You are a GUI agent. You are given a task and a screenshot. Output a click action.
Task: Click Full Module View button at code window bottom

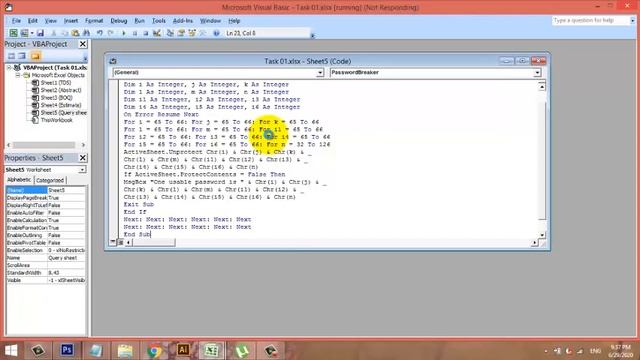pos(120,242)
